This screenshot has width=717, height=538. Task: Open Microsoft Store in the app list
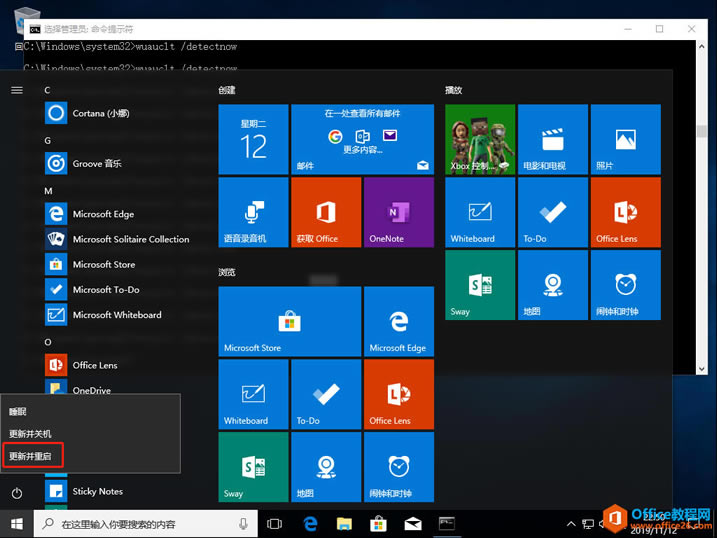[x=90, y=264]
